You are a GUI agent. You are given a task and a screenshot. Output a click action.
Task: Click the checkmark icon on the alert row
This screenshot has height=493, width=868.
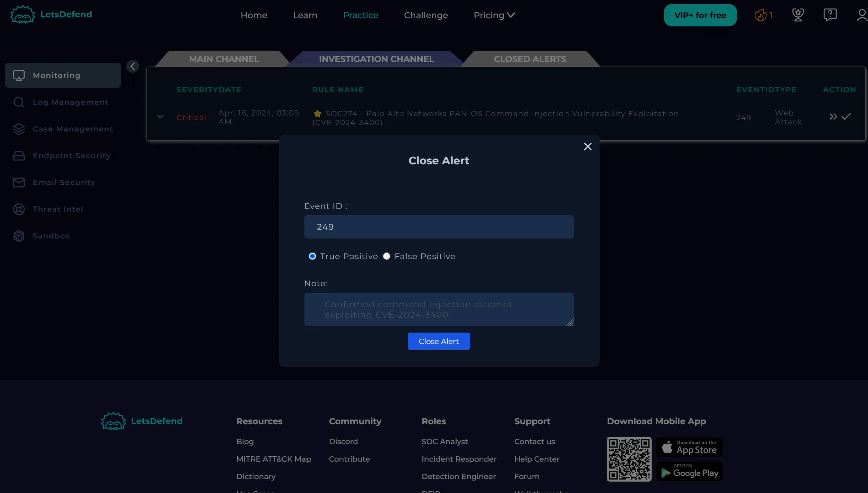pyautogui.click(x=846, y=117)
